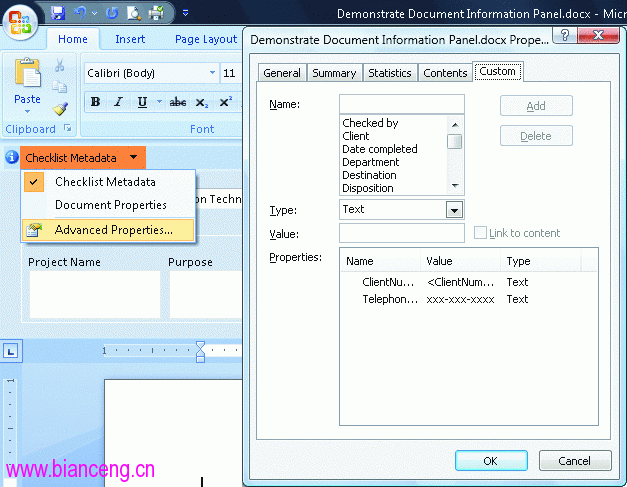Switch to Statistics tab in dialog
Screen dimensions: 627x487
pos(390,73)
